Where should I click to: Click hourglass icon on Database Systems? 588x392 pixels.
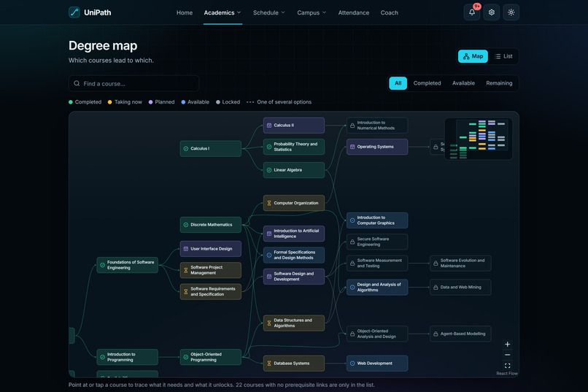pos(269,363)
